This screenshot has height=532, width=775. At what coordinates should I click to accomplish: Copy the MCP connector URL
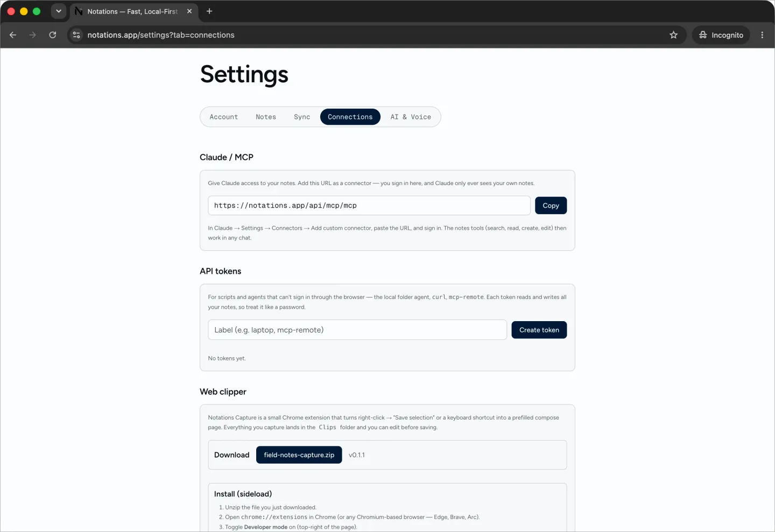551,205
